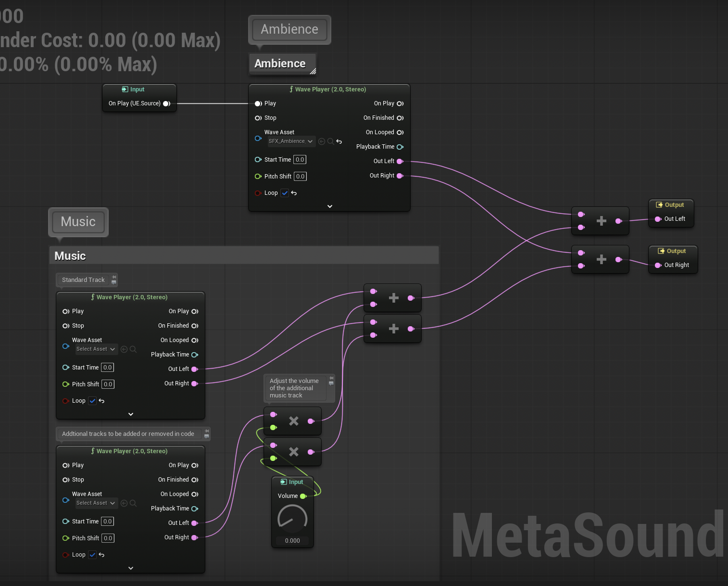Click On Looped output pin of Ambience Wave Player
Viewport: 728px width, 586px height.
click(x=400, y=132)
